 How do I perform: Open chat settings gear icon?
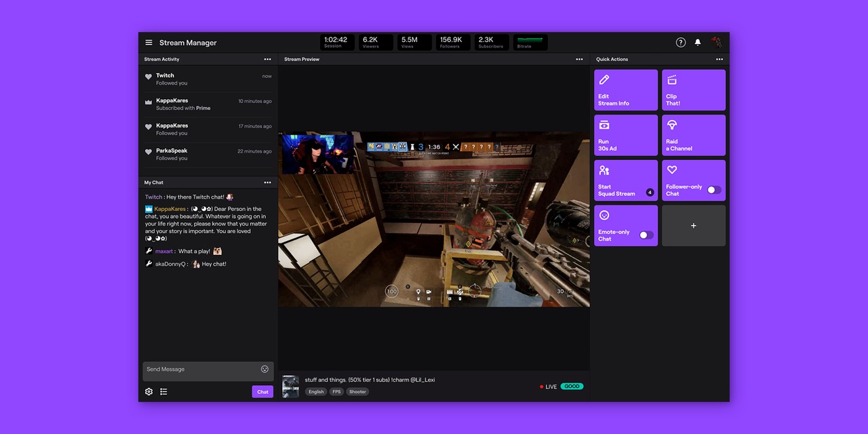(149, 391)
